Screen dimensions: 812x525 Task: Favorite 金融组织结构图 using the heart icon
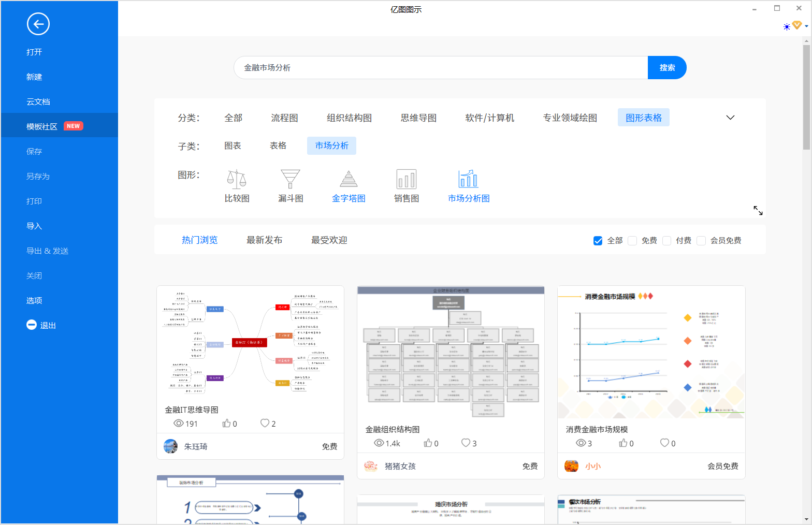tap(466, 443)
